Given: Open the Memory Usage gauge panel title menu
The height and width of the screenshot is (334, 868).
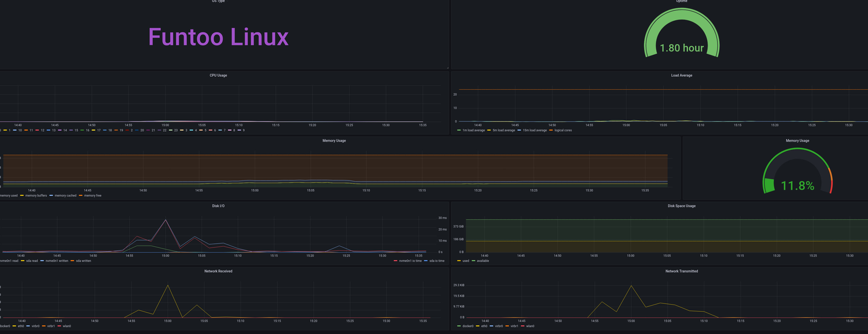Looking at the screenshot, I should click(797, 140).
